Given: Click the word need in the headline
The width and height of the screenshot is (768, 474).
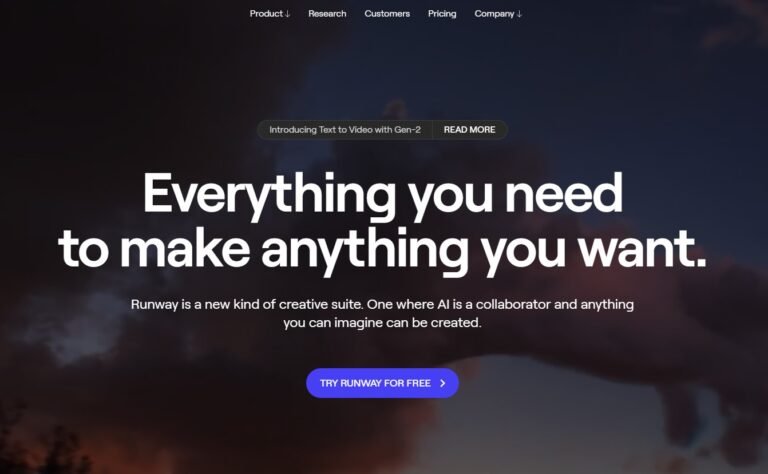Looking at the screenshot, I should (563, 193).
